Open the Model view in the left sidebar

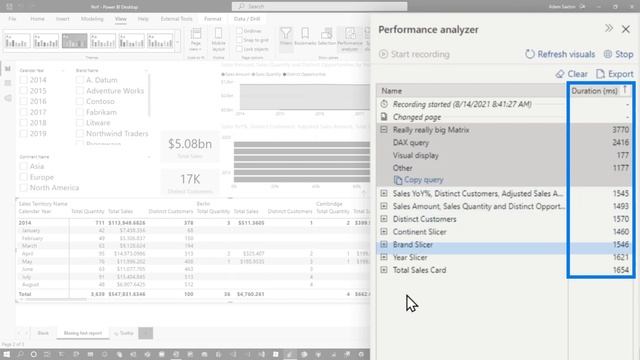click(x=8, y=98)
